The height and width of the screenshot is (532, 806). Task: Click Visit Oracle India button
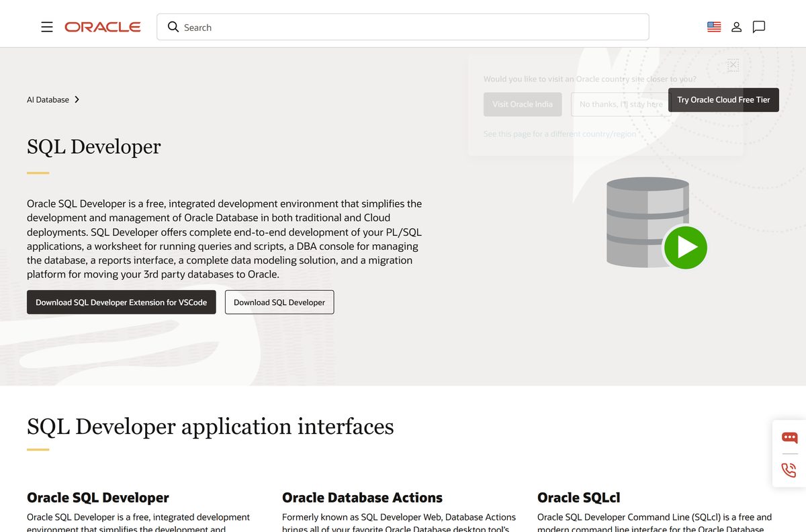[523, 104]
